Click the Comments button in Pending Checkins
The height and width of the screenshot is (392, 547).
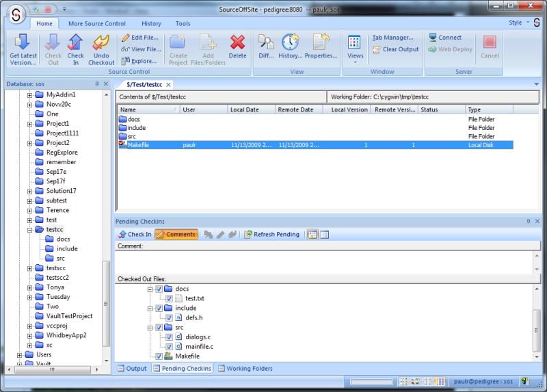(176, 235)
